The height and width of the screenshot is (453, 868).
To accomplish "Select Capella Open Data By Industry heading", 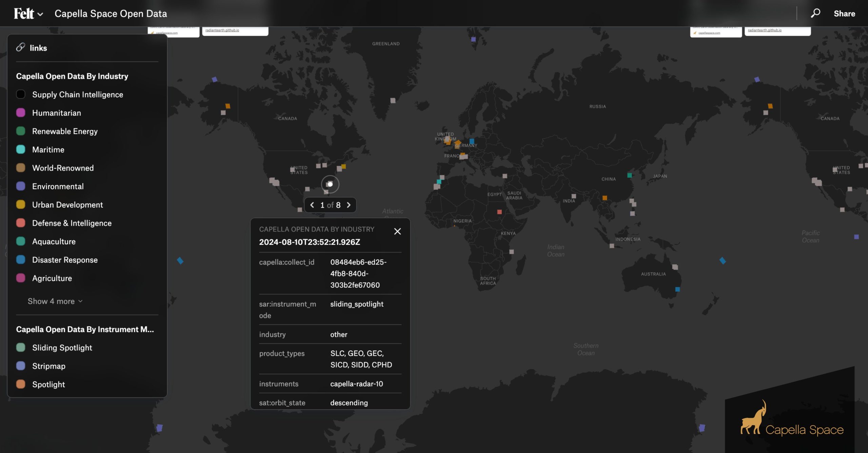I will [x=72, y=76].
